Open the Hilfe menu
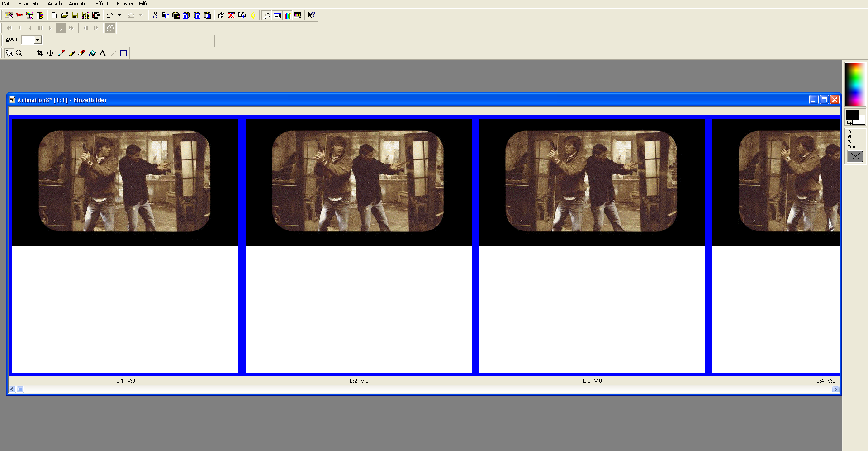 [x=144, y=4]
